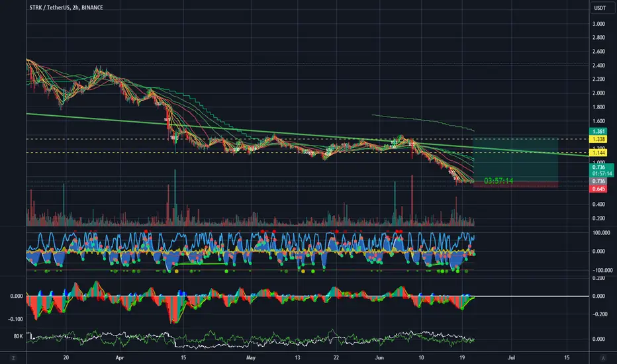Viewport: 617px width, 364px height.
Task: Click the 1.800 price axis label
Action: coord(598,107)
